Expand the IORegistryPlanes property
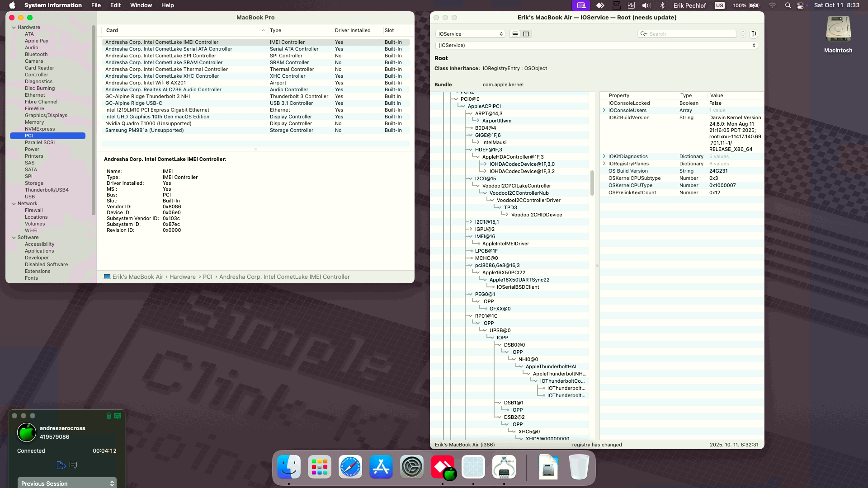This screenshot has width=868, height=488. [x=604, y=164]
